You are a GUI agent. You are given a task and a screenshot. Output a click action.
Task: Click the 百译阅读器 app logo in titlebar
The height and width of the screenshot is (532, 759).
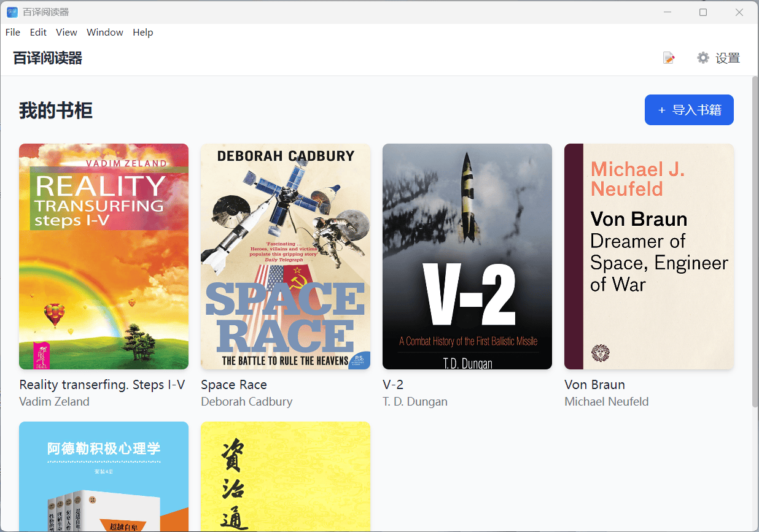tap(12, 12)
